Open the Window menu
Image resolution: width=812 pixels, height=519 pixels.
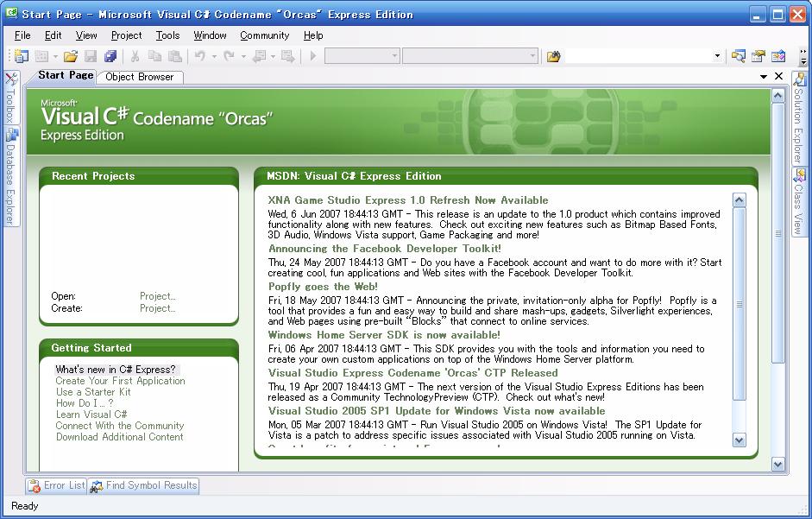210,35
